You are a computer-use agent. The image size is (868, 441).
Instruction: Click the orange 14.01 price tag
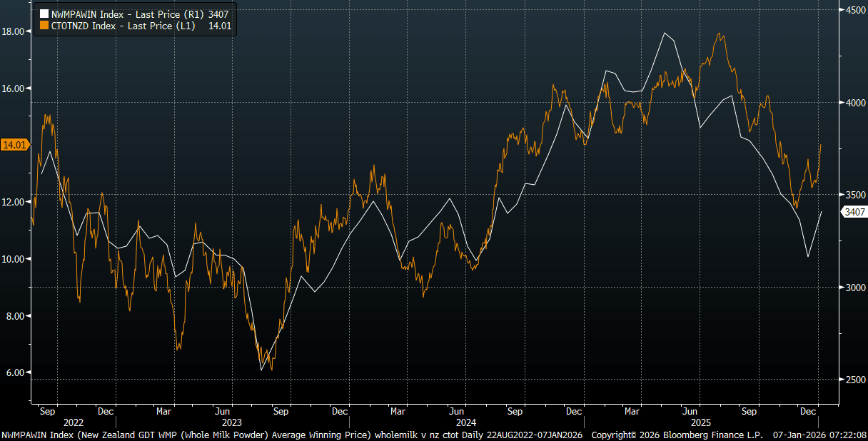14,145
